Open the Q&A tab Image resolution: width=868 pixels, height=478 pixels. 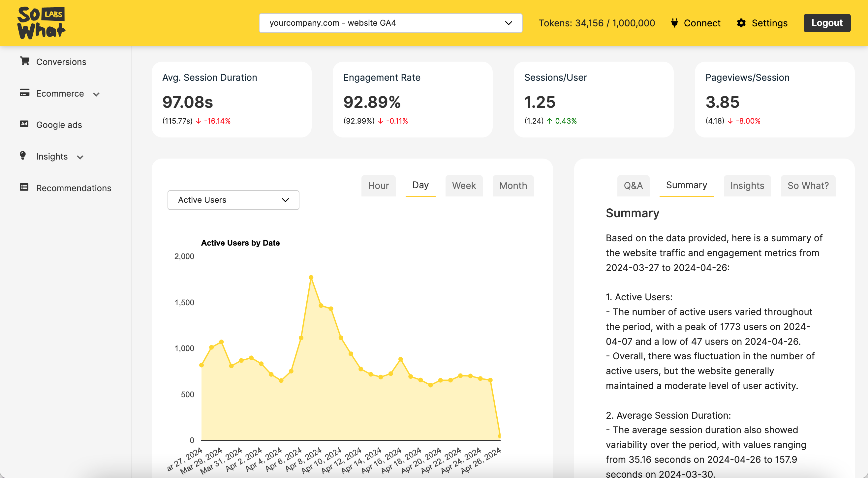[x=633, y=186]
